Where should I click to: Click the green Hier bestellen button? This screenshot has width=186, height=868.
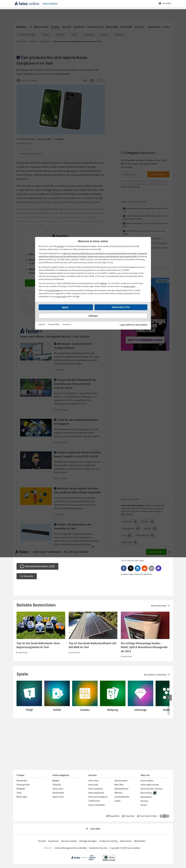[x=156, y=552]
